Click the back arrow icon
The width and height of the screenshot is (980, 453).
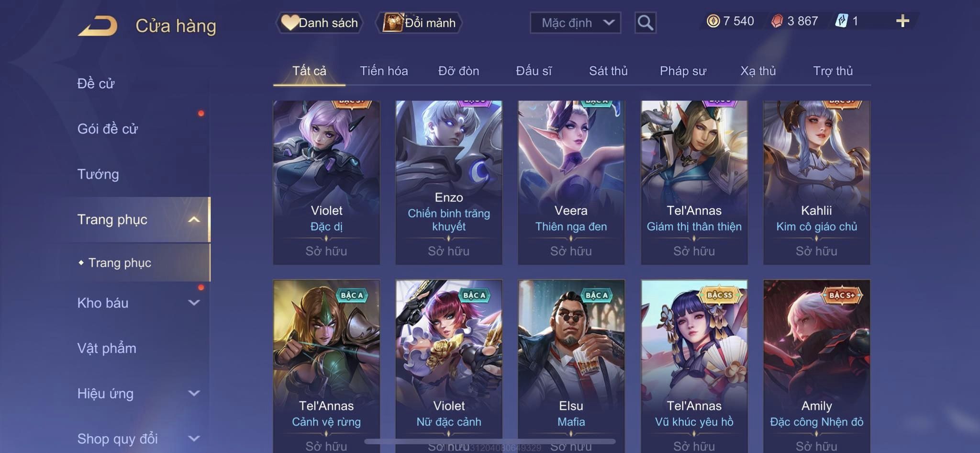point(98,25)
